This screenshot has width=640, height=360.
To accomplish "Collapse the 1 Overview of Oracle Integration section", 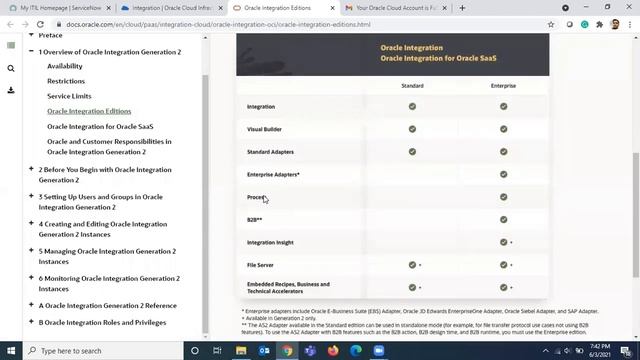I will pyautogui.click(x=31, y=52).
